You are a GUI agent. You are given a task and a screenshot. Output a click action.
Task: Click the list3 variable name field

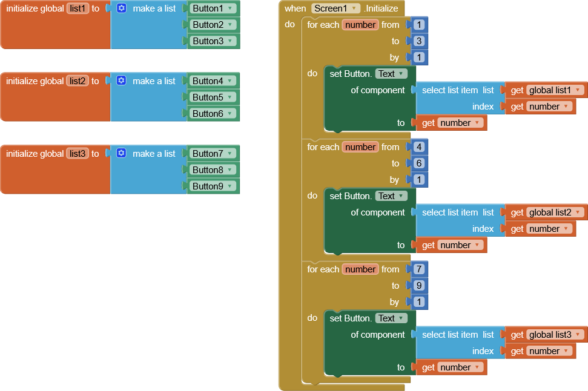[x=78, y=154]
